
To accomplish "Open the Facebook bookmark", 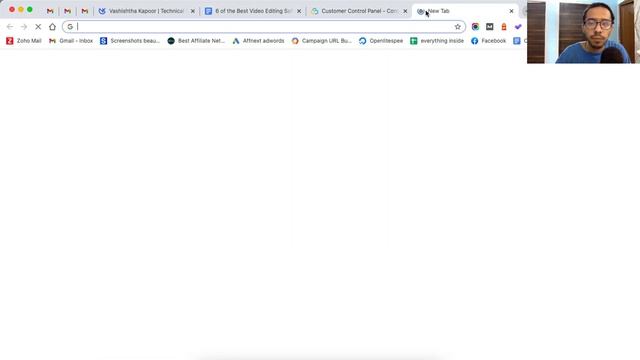I will (488, 41).
